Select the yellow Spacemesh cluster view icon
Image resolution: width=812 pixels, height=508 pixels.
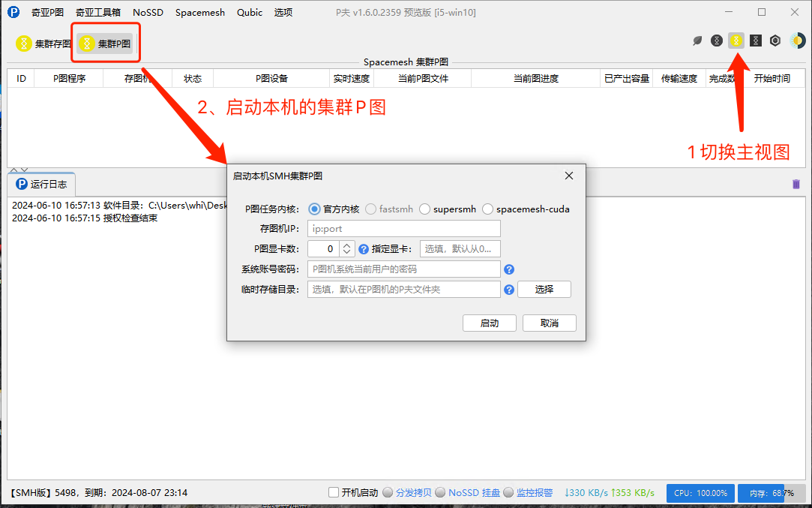(x=736, y=41)
